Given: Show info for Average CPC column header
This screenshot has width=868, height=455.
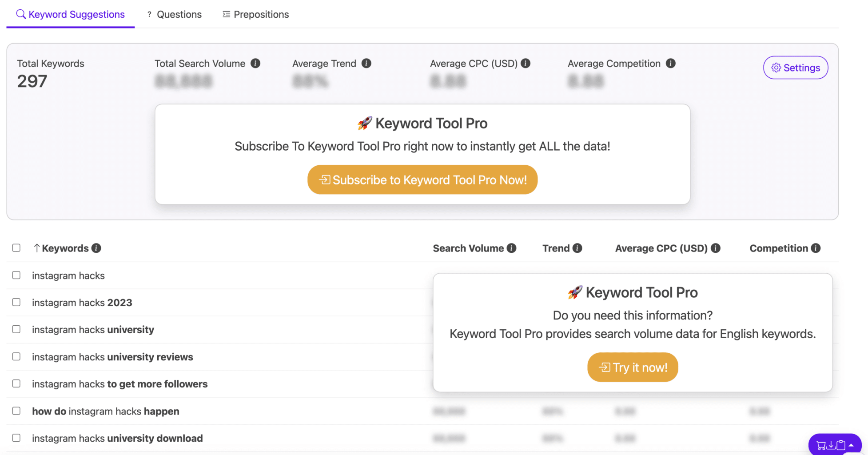Looking at the screenshot, I should tap(716, 248).
